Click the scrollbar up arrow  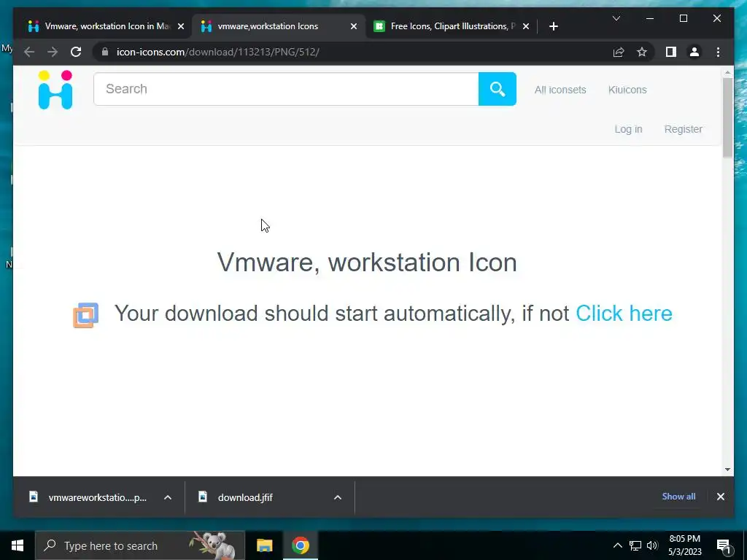[727, 73]
